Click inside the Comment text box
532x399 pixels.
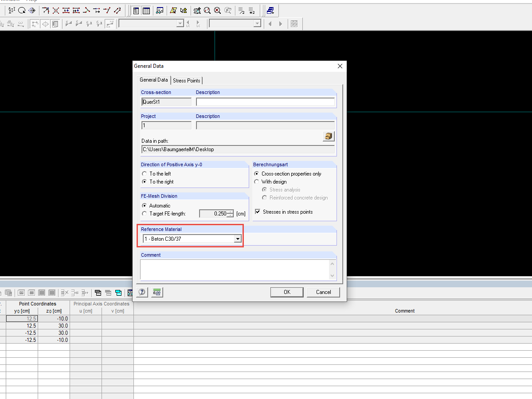(235, 270)
